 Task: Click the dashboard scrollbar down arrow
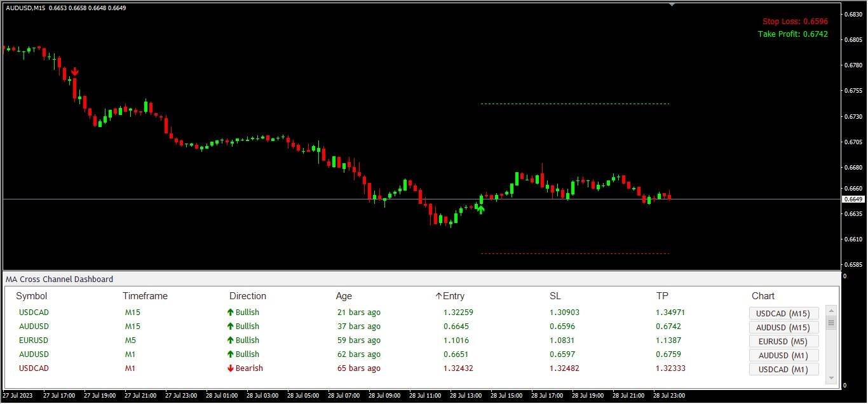(x=831, y=378)
